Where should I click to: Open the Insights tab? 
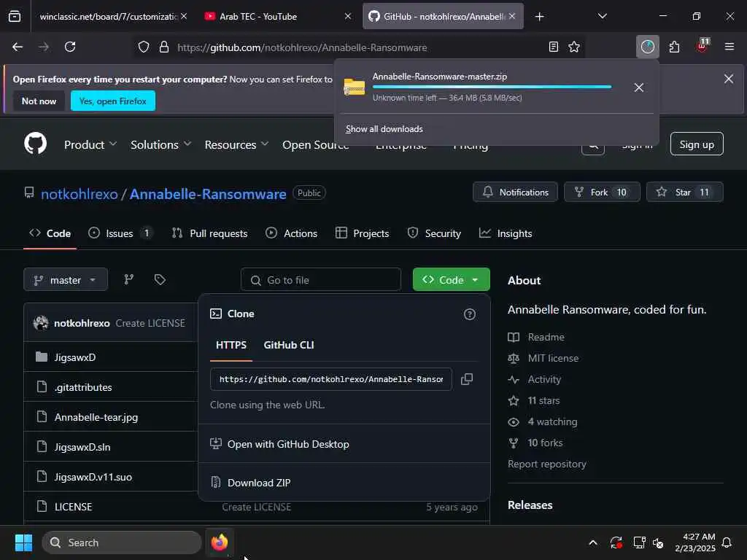pos(506,233)
